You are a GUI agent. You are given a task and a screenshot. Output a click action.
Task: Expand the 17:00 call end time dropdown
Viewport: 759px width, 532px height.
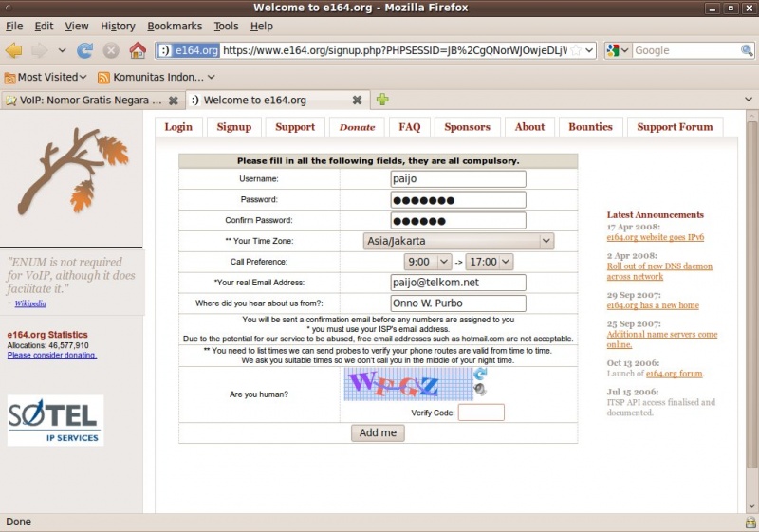click(x=489, y=262)
